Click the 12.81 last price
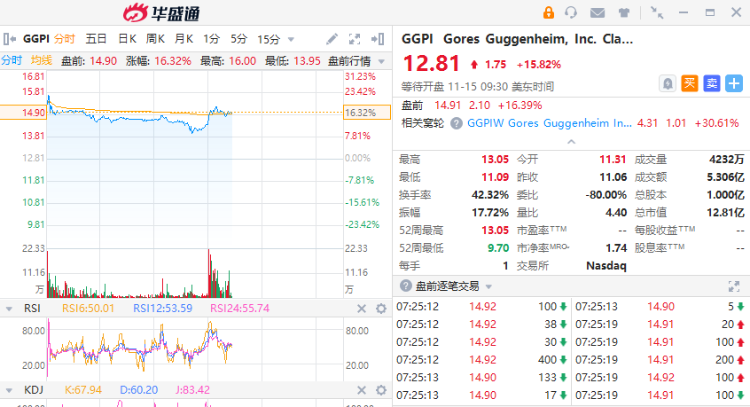 click(431, 64)
